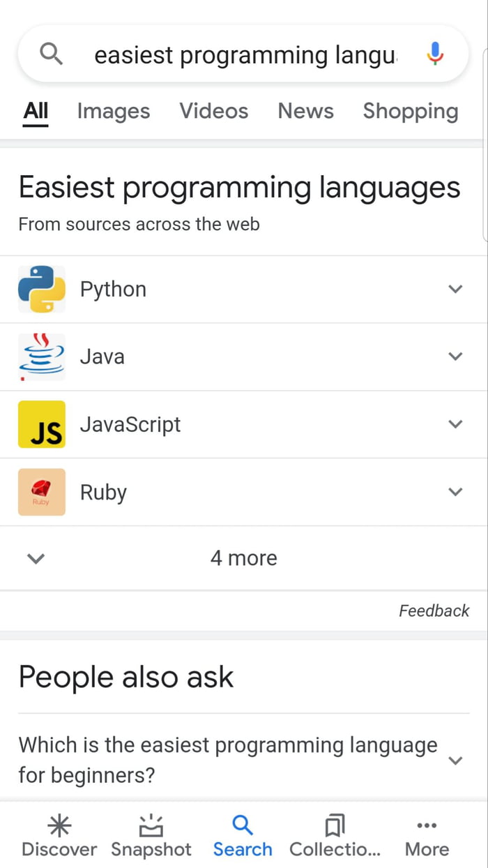Expand the JavaScript result chevron
The width and height of the screenshot is (488, 868).
point(455,424)
